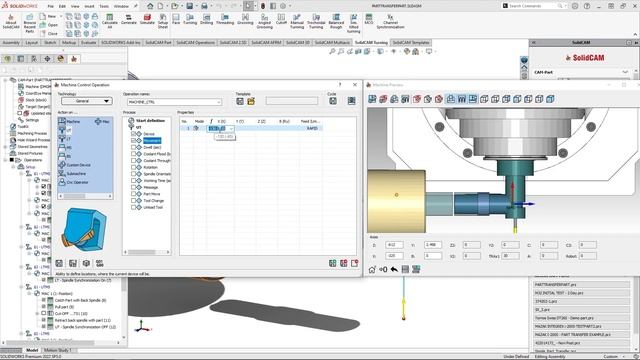Select the Threading operation icon

[225, 19]
